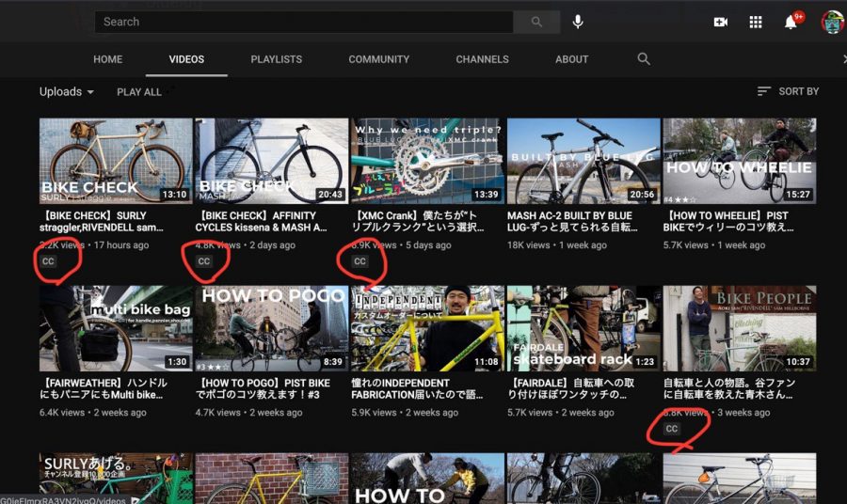Open the INDEPENDENT yellow frame thumbnail
This screenshot has width=847, height=504.
tap(428, 328)
